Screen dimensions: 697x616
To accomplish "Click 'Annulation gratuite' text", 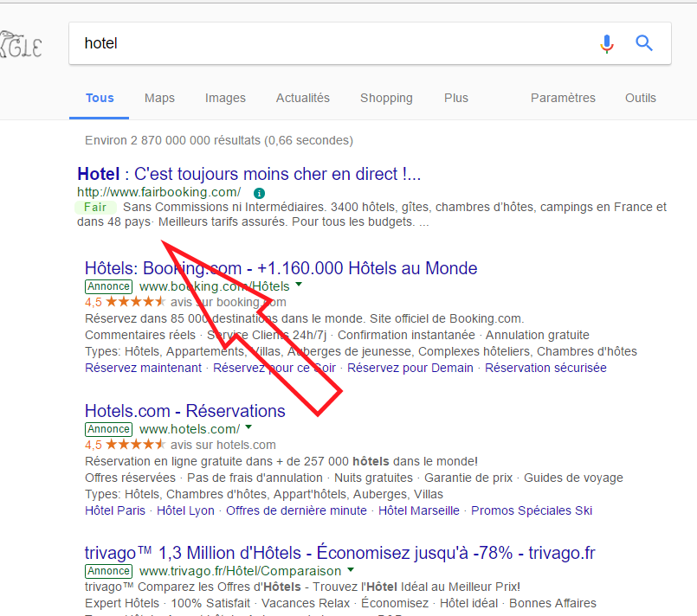I will [538, 335].
